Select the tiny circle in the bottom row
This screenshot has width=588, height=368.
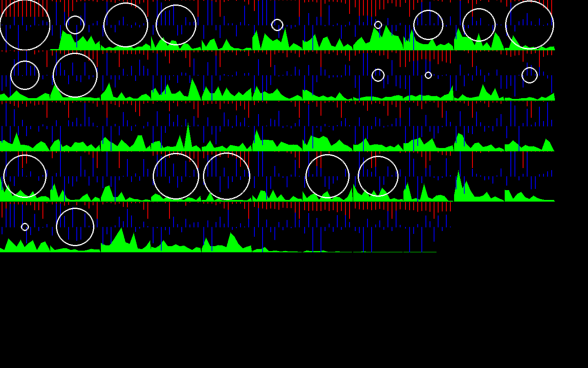(x=25, y=227)
